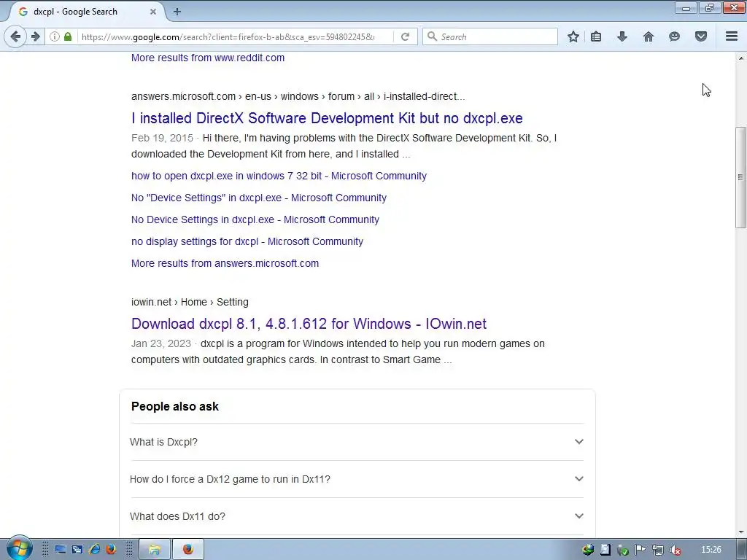747x560 pixels.
Task: Switch to the Firefox taskbar button
Action: pyautogui.click(x=187, y=550)
